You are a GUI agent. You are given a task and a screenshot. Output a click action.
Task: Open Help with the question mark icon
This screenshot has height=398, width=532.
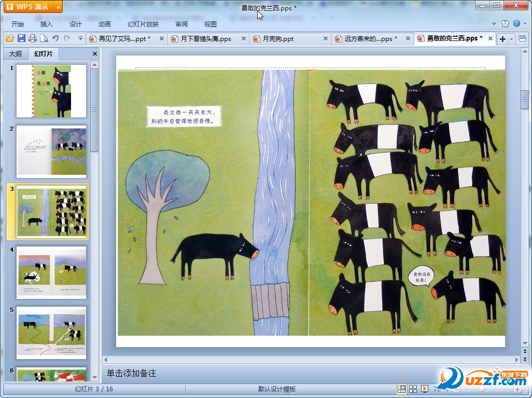point(516,23)
